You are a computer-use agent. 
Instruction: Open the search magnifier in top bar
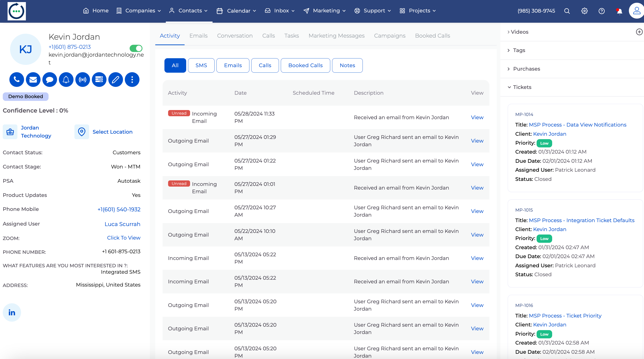(x=567, y=11)
